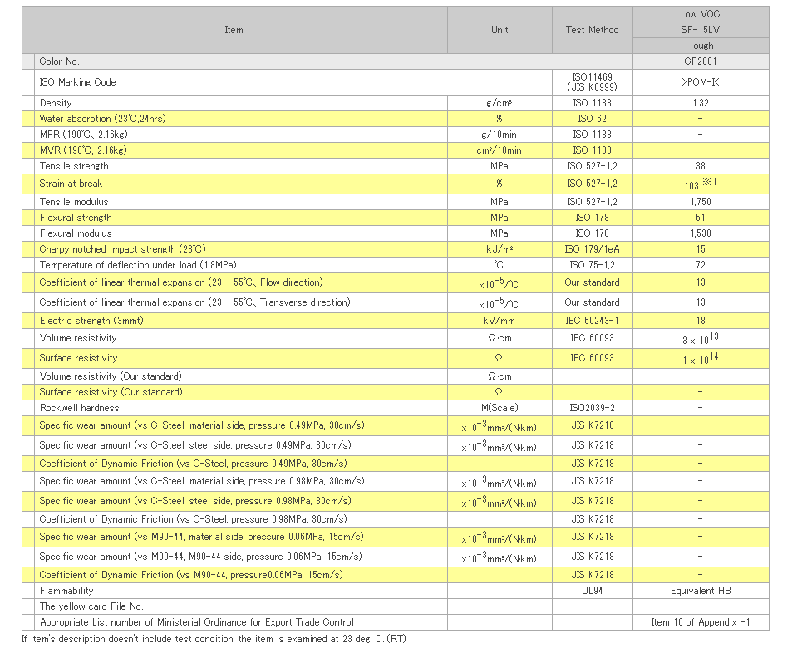This screenshot has width=812, height=653.
Task: Click the 'Unit' column header
Action: [x=500, y=30]
